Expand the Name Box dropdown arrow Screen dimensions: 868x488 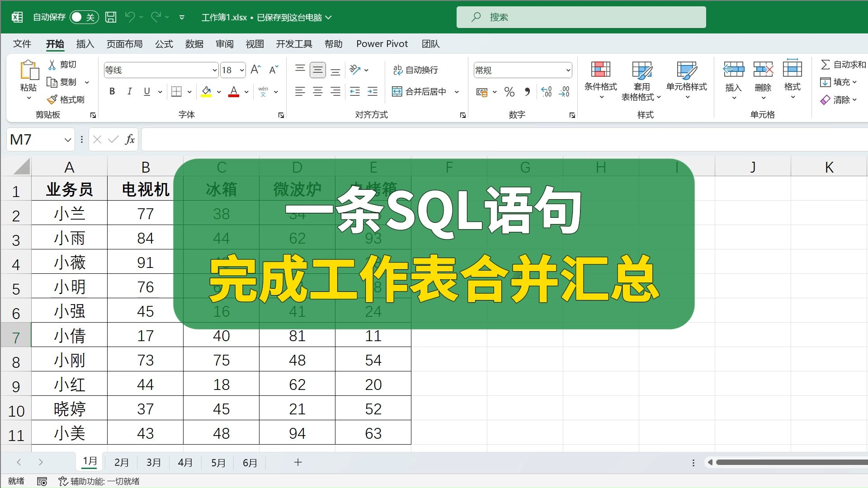[x=68, y=140]
